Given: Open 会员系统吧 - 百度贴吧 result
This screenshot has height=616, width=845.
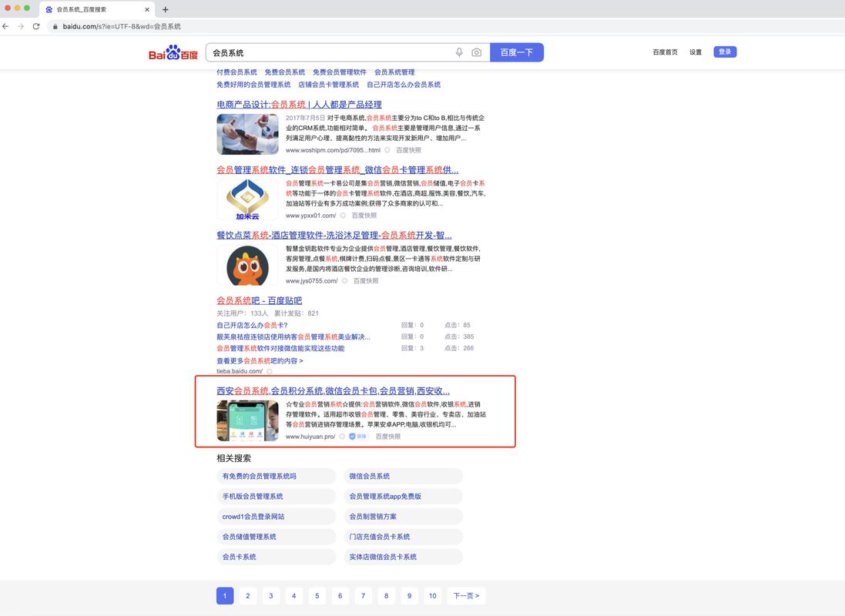Looking at the screenshot, I should pos(260,301).
